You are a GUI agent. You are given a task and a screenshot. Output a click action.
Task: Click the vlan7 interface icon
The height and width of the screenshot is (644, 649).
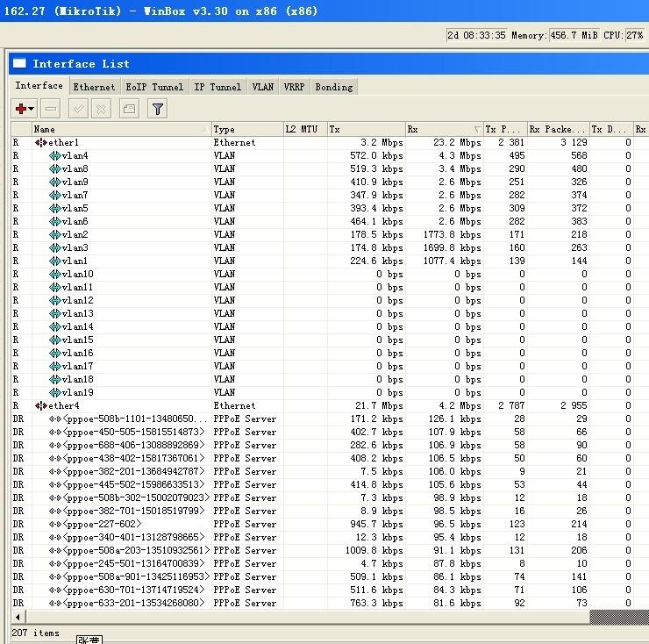coord(54,195)
